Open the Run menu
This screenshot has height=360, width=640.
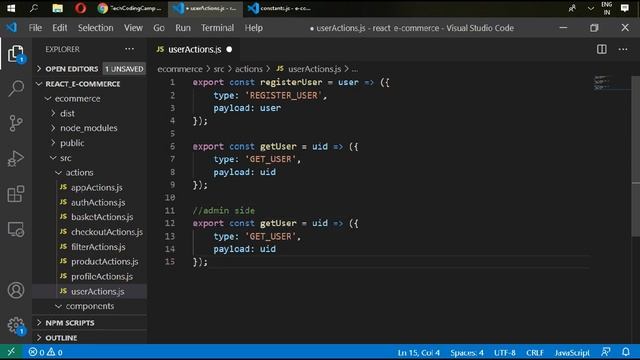(x=183, y=28)
